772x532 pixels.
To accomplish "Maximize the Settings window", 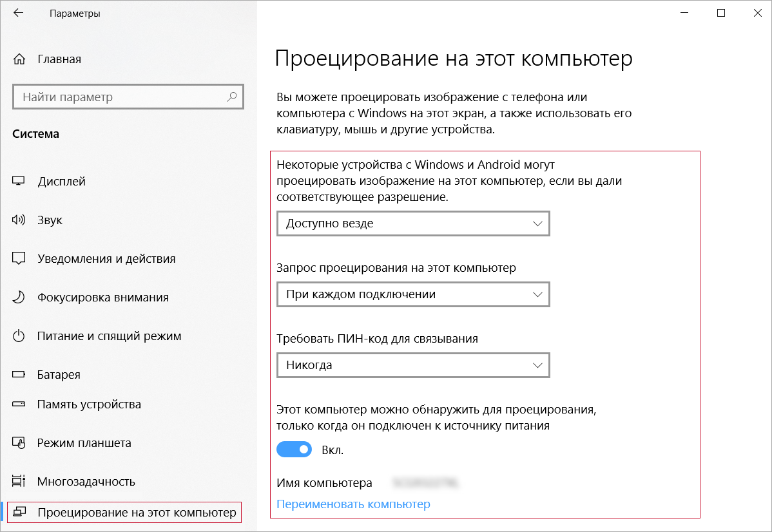I will pyautogui.click(x=721, y=13).
